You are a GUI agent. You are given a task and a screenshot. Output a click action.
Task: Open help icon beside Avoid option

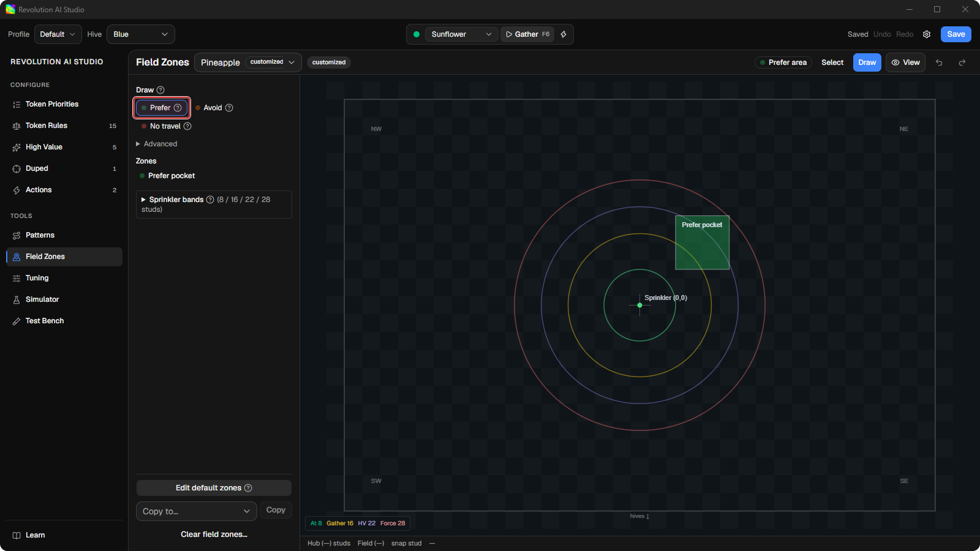click(x=229, y=108)
